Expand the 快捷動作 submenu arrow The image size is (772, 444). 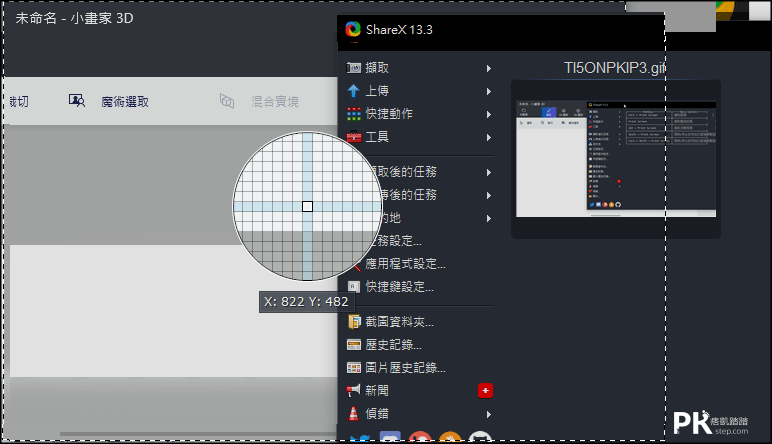click(x=488, y=114)
